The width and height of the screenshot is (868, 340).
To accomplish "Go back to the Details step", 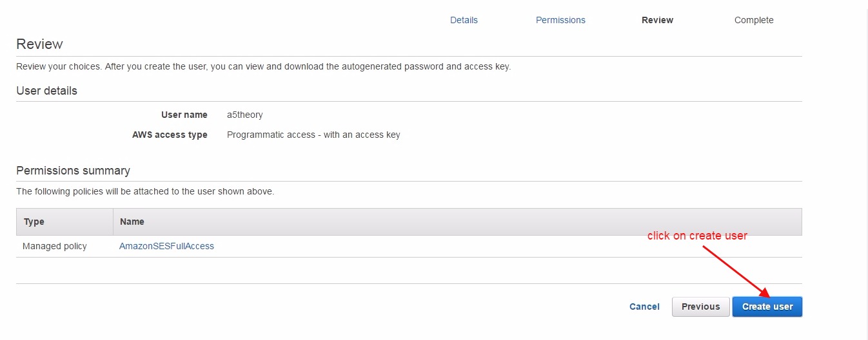I will pyautogui.click(x=464, y=20).
